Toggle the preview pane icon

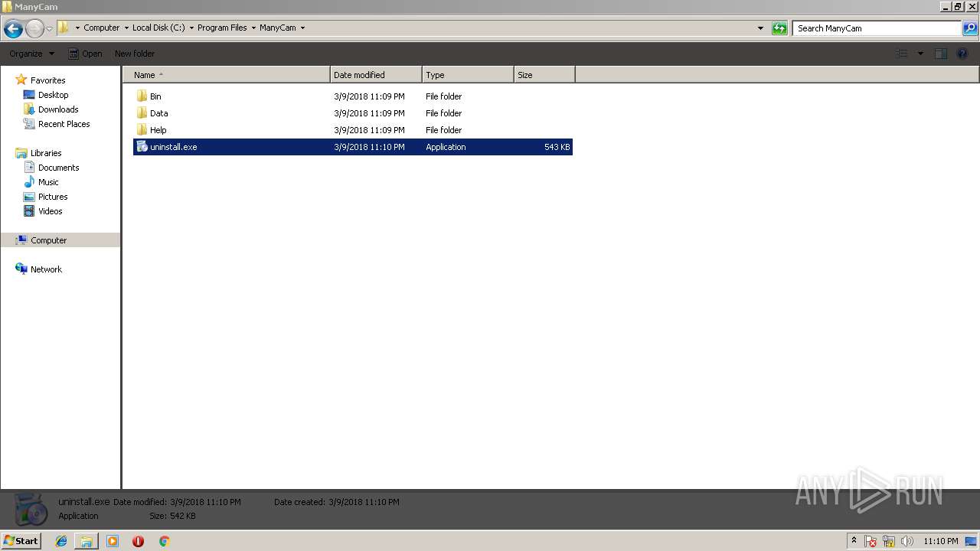[x=941, y=54]
